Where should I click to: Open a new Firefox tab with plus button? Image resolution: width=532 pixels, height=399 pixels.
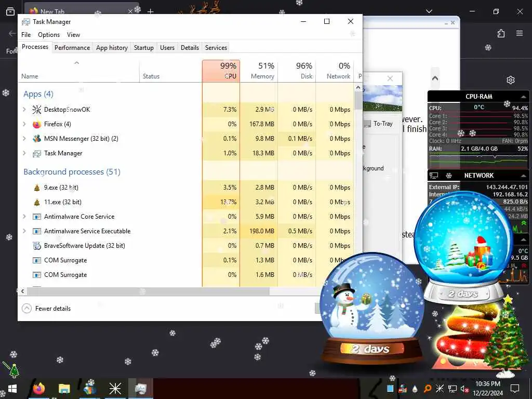150,11
